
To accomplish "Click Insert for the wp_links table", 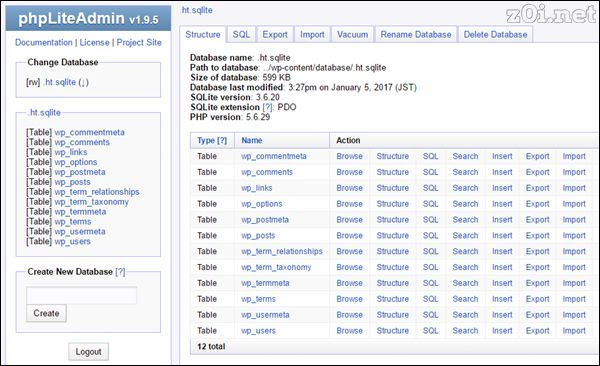I will pos(502,188).
